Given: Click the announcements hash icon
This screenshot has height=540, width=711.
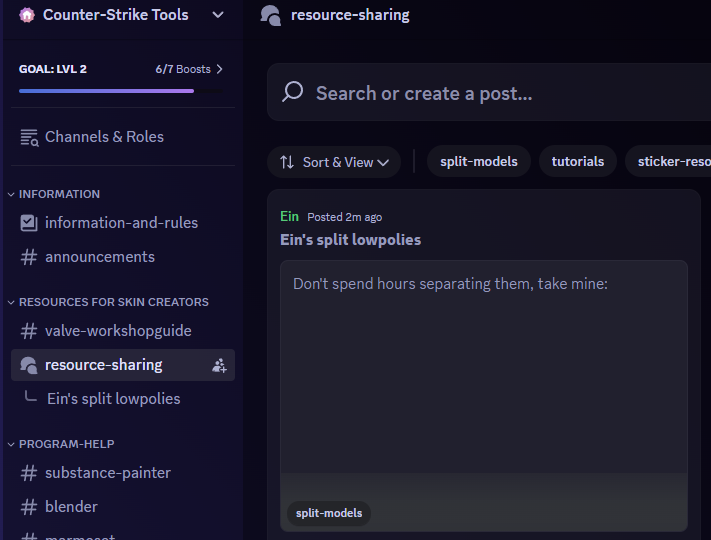Looking at the screenshot, I should 29,257.
